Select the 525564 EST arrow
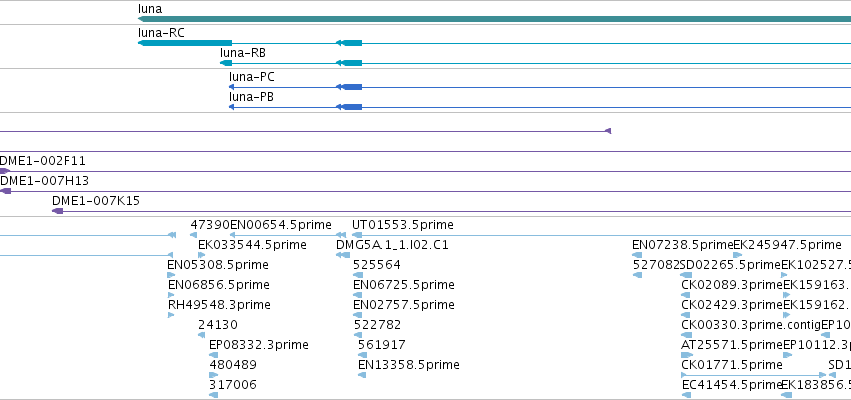 pos(358,275)
